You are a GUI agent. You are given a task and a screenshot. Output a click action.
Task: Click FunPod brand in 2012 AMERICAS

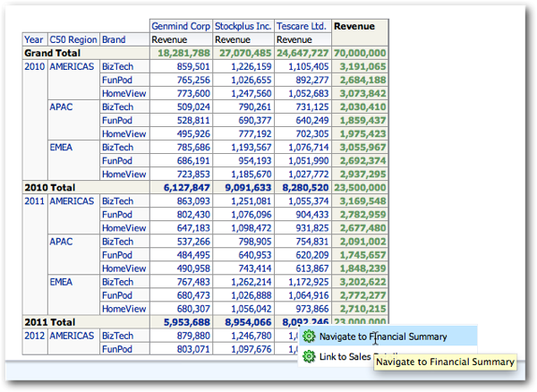116,349
